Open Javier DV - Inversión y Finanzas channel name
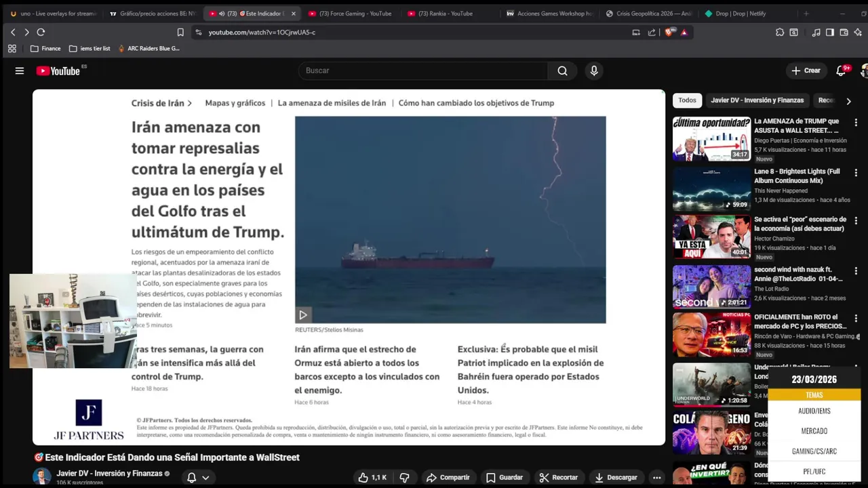 [x=109, y=473]
